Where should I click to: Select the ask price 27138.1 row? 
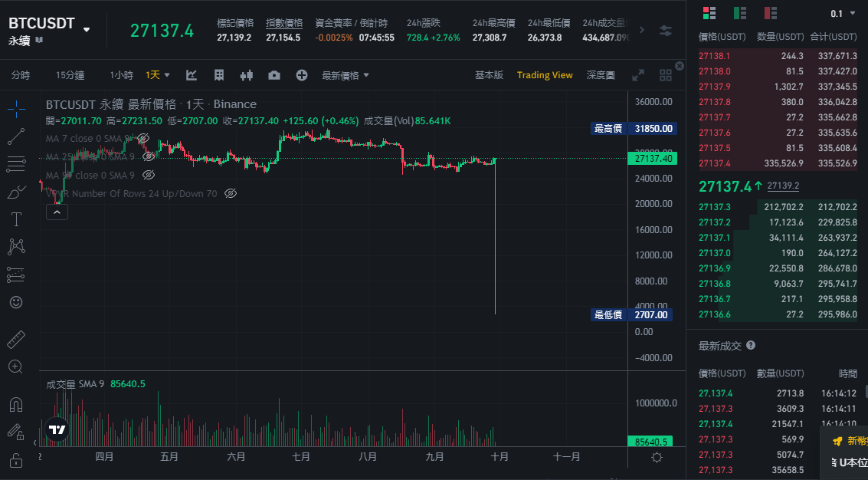click(x=778, y=56)
